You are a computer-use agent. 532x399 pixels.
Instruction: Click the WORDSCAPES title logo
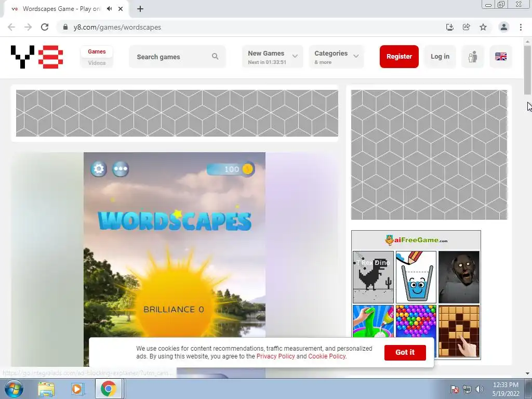(x=175, y=220)
